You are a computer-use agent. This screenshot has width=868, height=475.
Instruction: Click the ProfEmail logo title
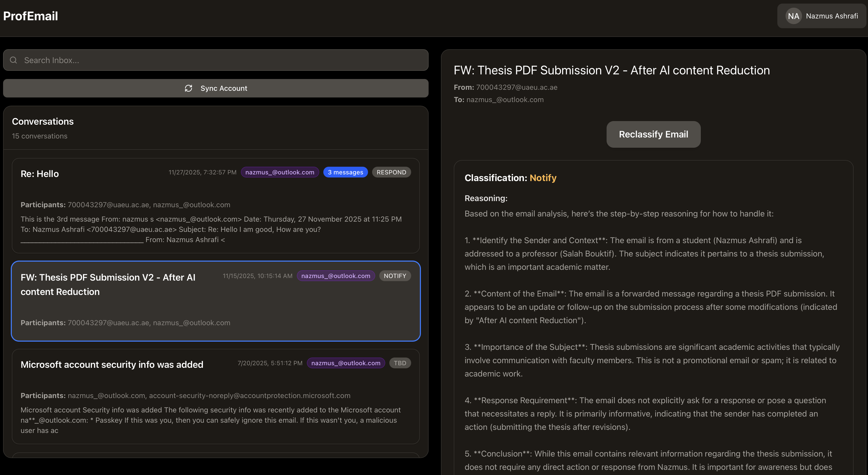pyautogui.click(x=31, y=16)
